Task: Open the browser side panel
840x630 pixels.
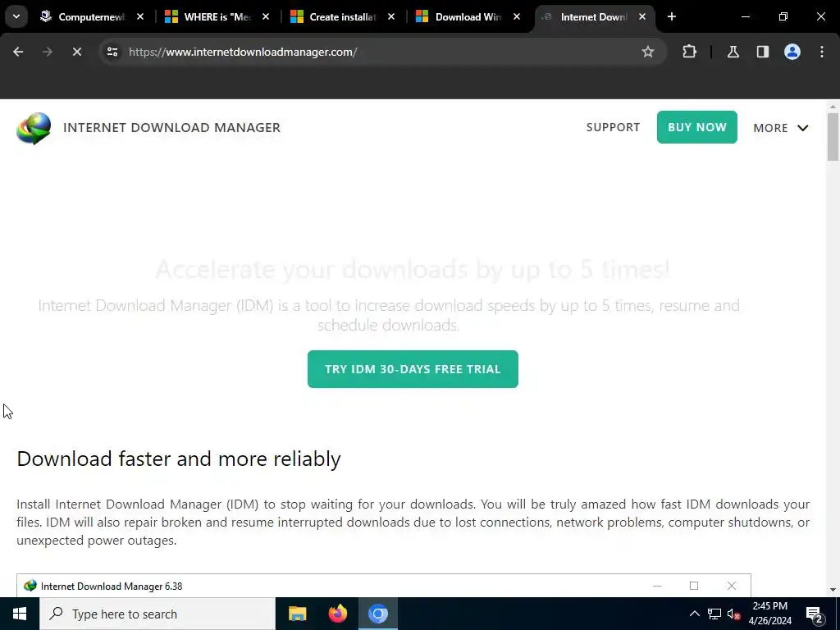Action: [762, 52]
